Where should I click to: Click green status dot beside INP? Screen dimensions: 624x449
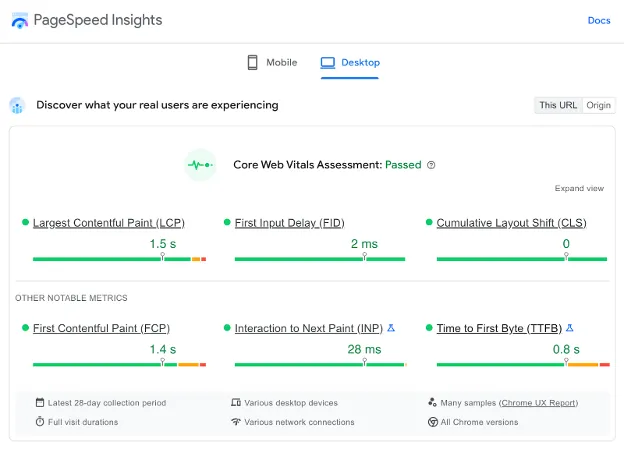click(227, 328)
